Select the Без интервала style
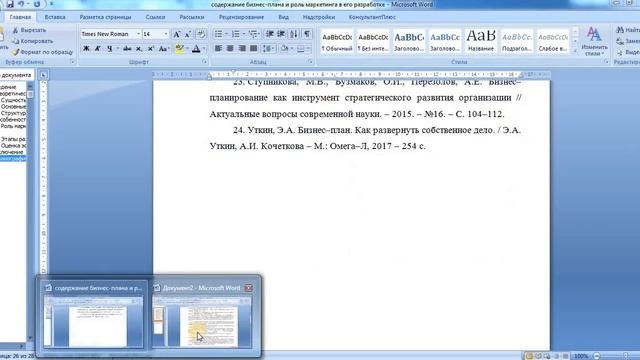This screenshot has width=640, height=360. (x=373, y=42)
